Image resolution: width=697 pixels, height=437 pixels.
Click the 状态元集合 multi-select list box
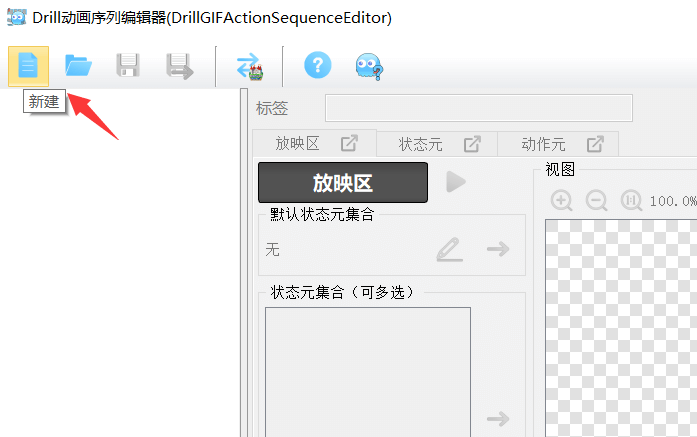[367, 370]
